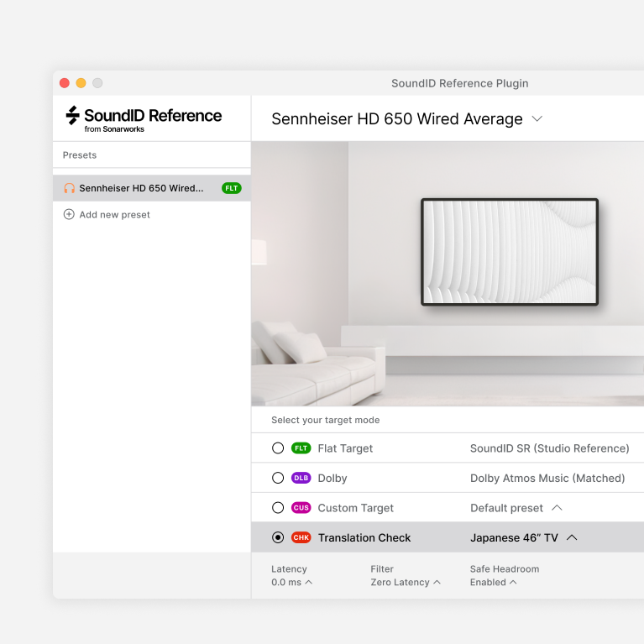Click the green FLT badge next to Flat Target
This screenshot has width=644, height=644.
(301, 448)
